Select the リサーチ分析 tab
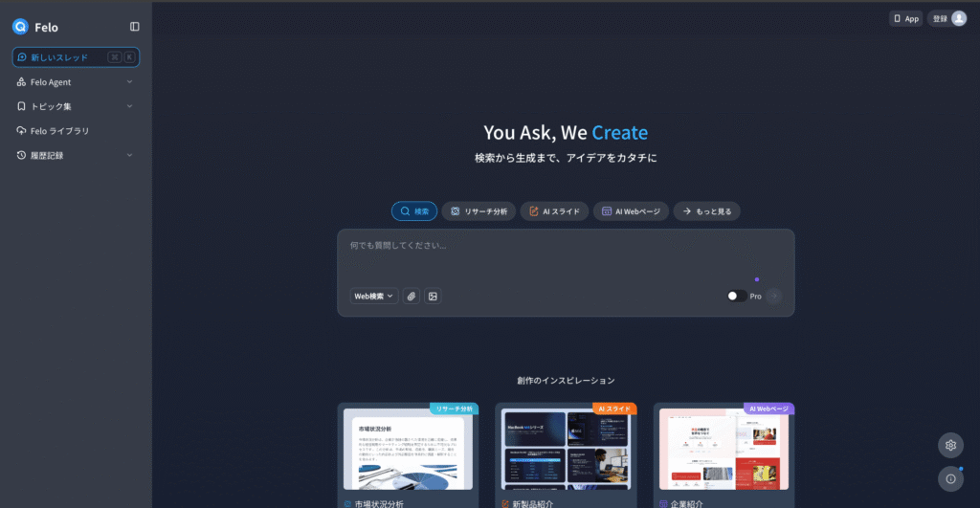This screenshot has height=508, width=980. [479, 211]
